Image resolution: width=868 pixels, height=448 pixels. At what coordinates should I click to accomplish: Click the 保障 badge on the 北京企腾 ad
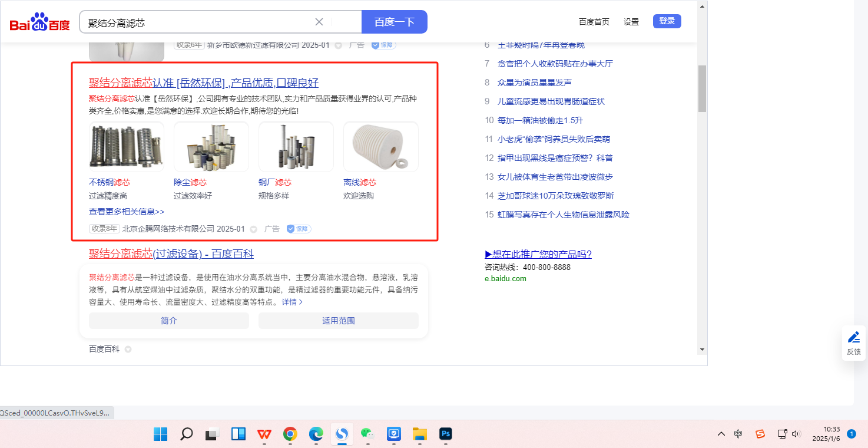click(299, 229)
